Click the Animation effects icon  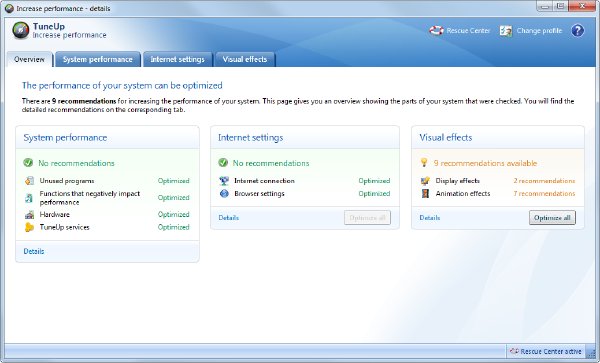point(425,194)
